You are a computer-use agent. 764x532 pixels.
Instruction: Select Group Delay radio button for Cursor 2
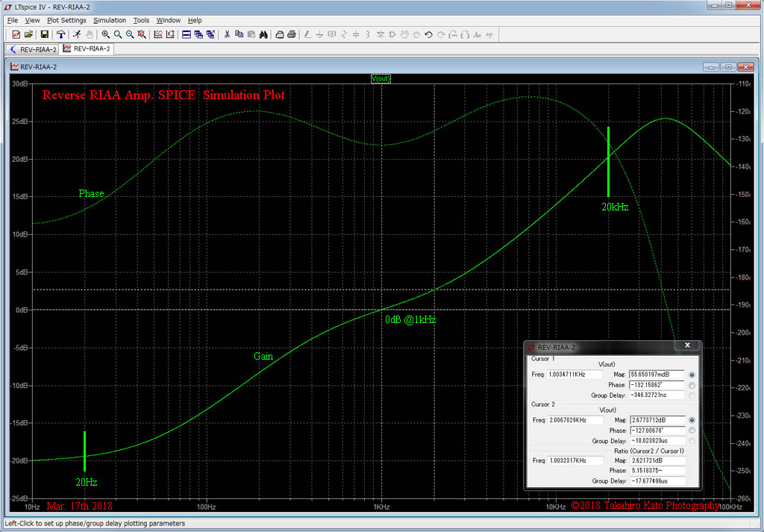point(692,440)
